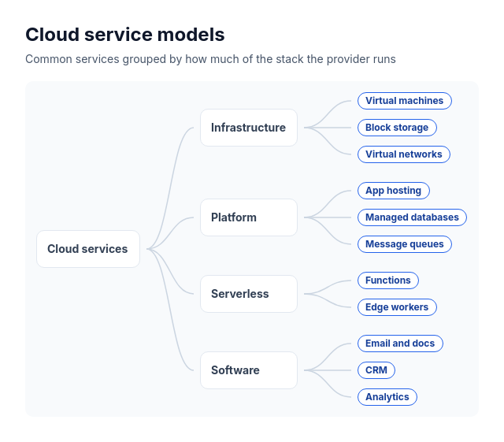Click the Infrastructure branch node
This screenshot has height=442, width=504.
249,128
